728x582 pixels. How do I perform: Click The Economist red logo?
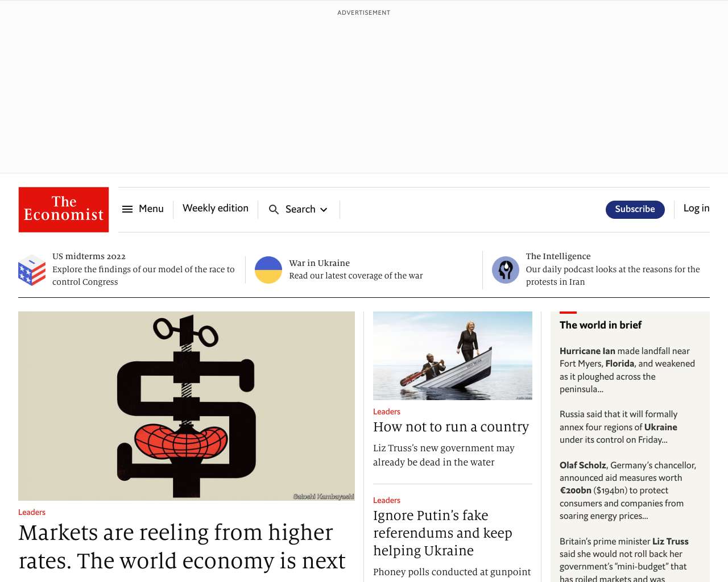[x=64, y=210]
